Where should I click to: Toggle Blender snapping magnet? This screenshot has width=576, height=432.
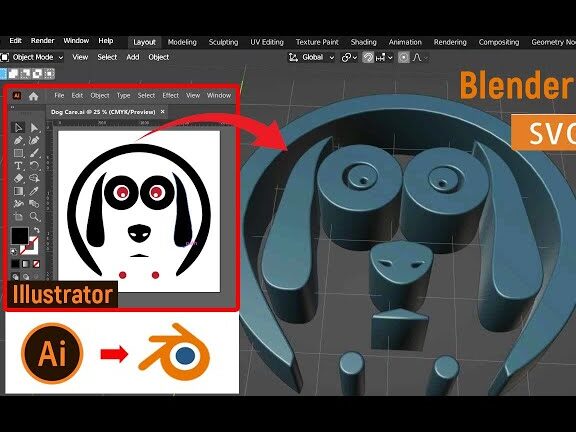coord(368,58)
